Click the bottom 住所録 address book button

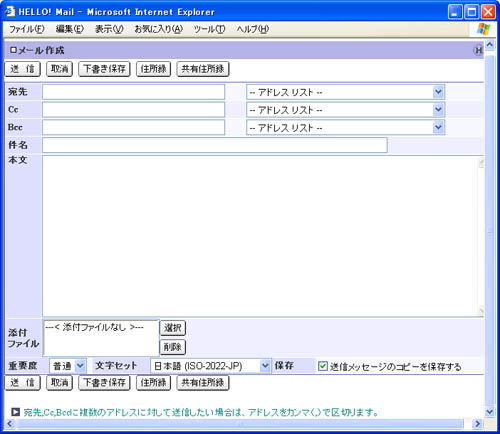[153, 383]
